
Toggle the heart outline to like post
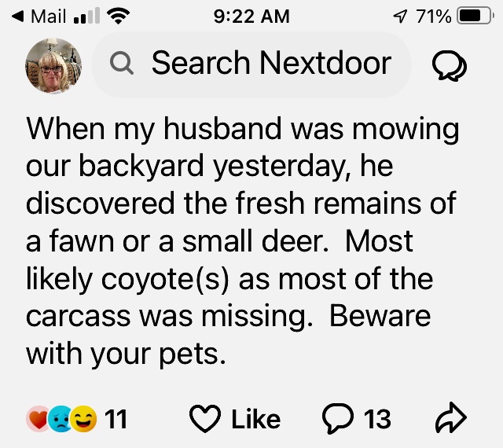pos(206,419)
